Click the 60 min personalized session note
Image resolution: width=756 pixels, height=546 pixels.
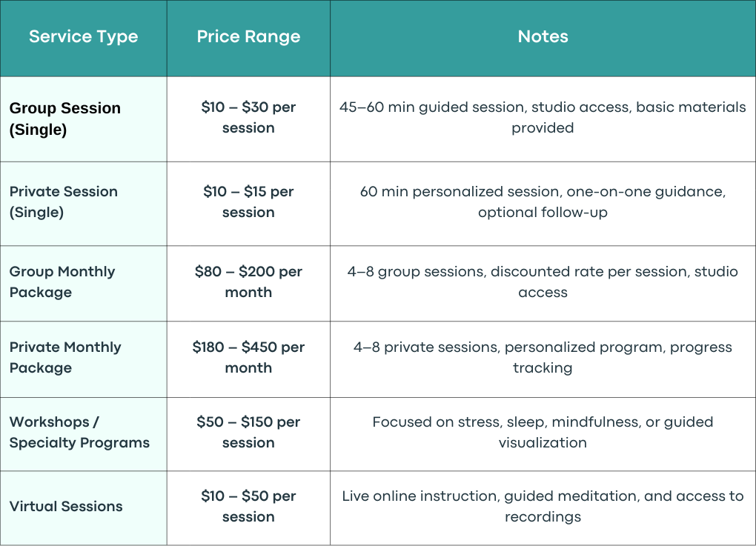[543, 202]
